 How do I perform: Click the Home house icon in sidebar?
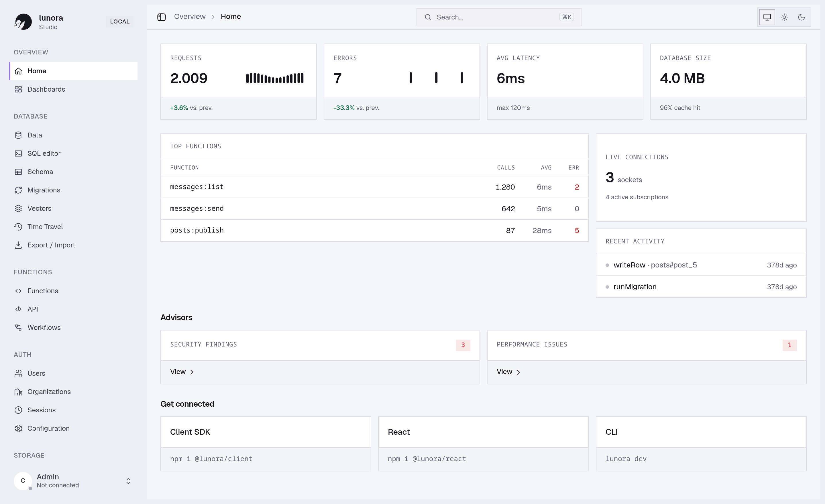(x=18, y=71)
